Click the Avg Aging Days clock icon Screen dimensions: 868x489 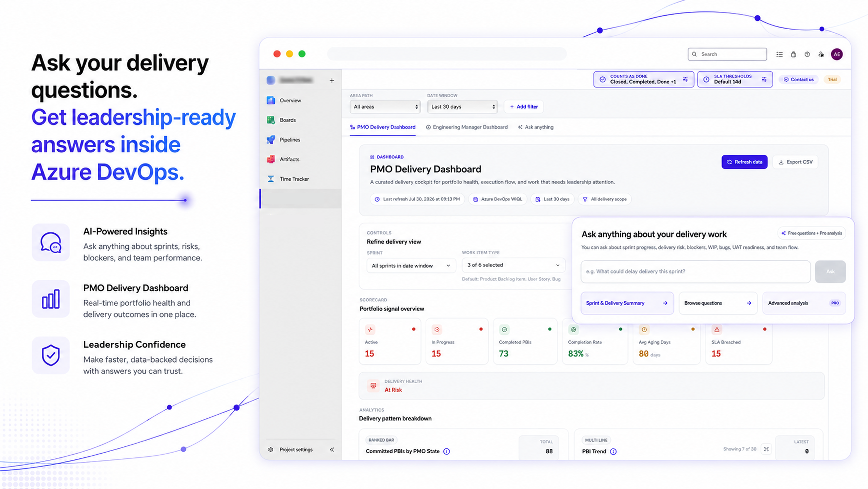(644, 329)
